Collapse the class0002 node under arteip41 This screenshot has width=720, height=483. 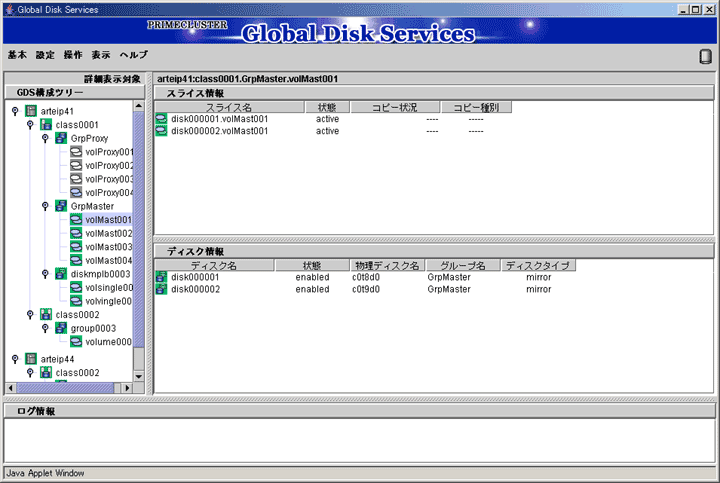coord(30,315)
